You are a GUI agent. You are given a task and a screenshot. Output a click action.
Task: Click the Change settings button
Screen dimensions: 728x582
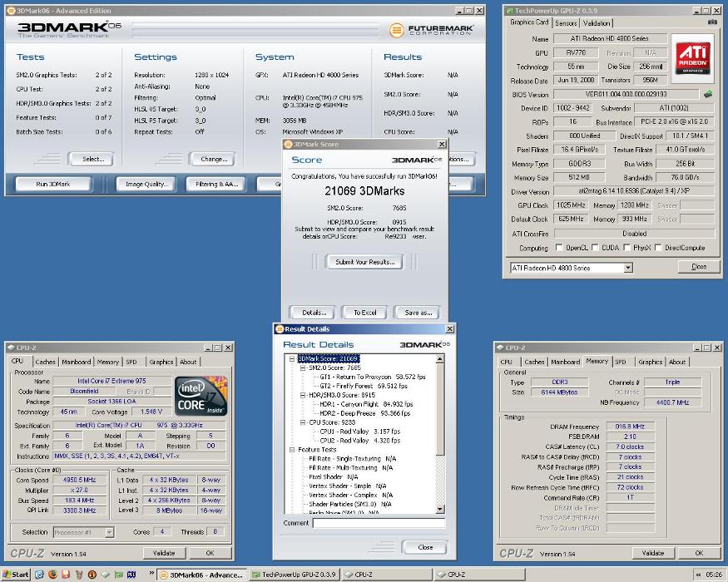point(214,159)
